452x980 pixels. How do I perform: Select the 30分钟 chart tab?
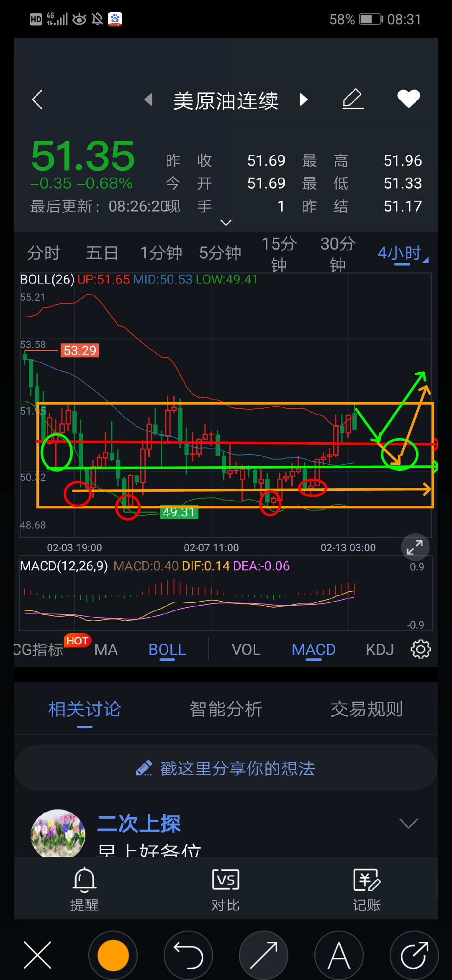pos(338,254)
